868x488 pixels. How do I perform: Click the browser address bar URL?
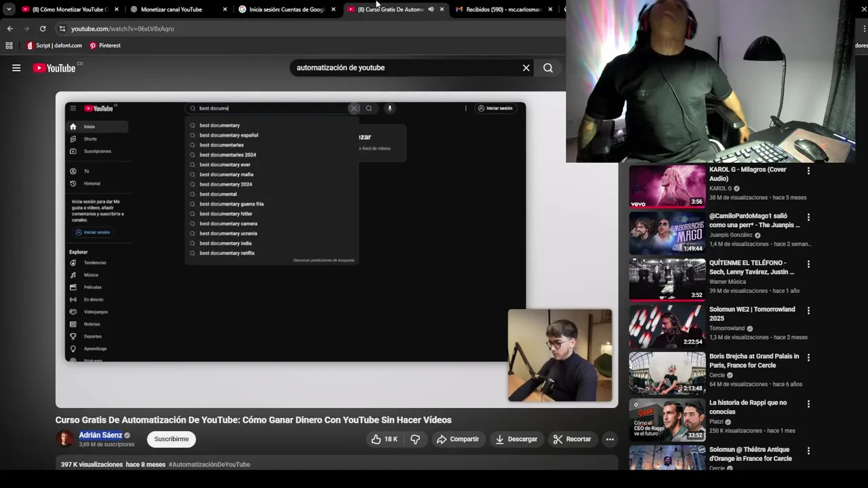click(x=123, y=28)
